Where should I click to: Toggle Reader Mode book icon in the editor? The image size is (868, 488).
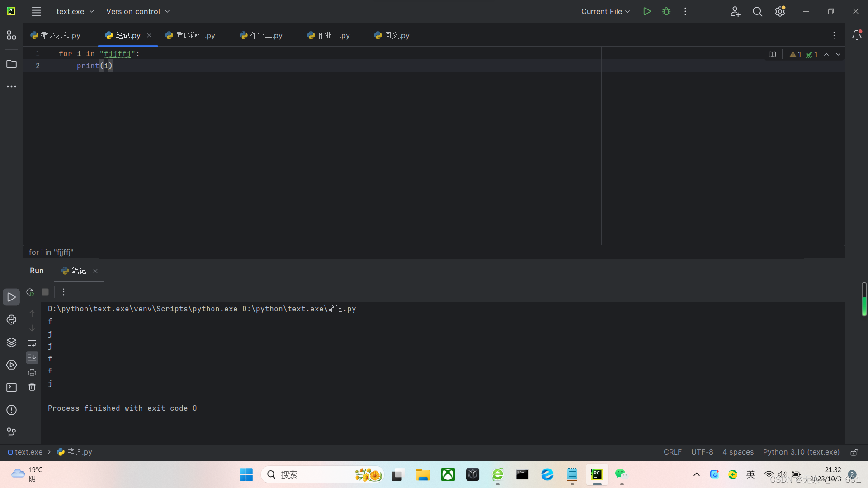(x=772, y=54)
